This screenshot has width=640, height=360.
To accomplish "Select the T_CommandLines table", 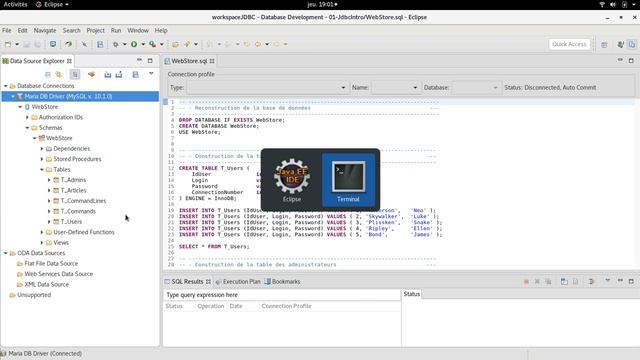I will [83, 201].
